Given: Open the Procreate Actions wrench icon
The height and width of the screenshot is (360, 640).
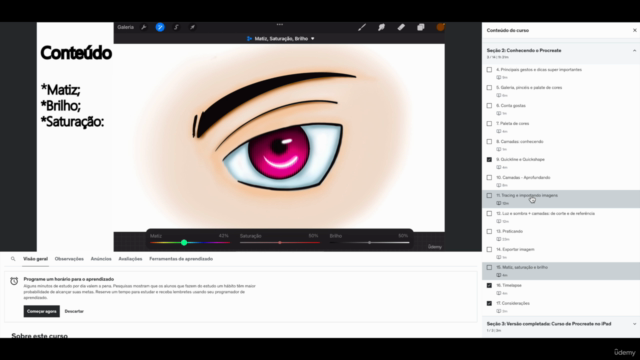Looking at the screenshot, I should coord(144,27).
